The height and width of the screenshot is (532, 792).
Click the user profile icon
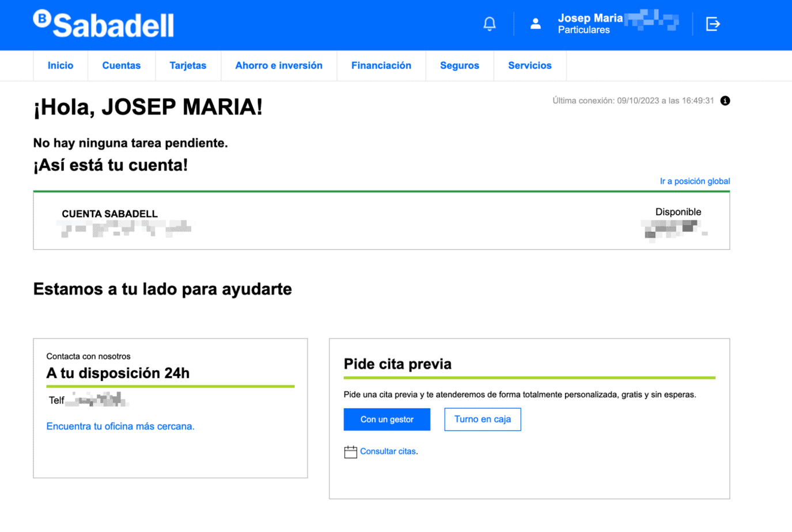pyautogui.click(x=536, y=24)
